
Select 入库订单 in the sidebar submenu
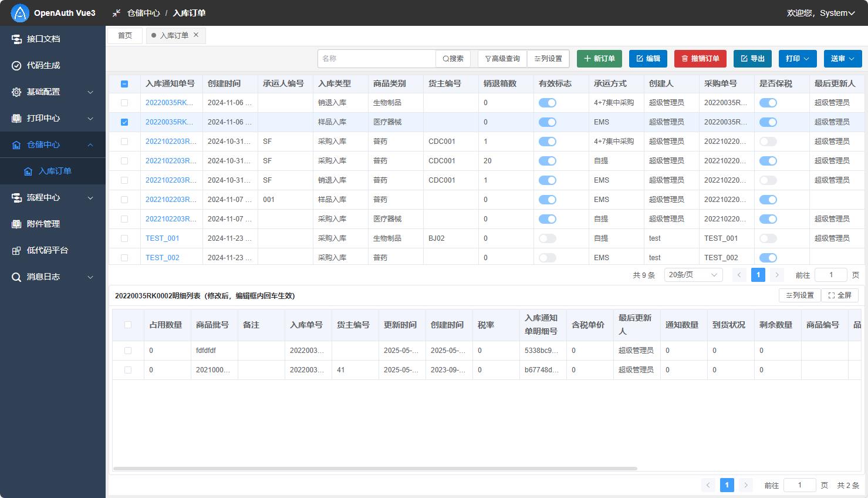click(x=55, y=171)
